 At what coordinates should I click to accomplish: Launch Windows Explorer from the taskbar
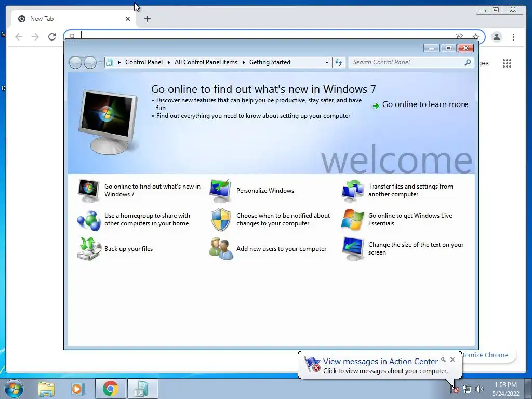[x=46, y=389]
